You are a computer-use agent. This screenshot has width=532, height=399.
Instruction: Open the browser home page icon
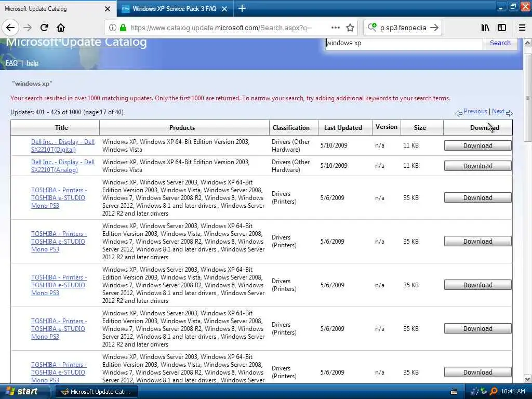[x=61, y=28]
